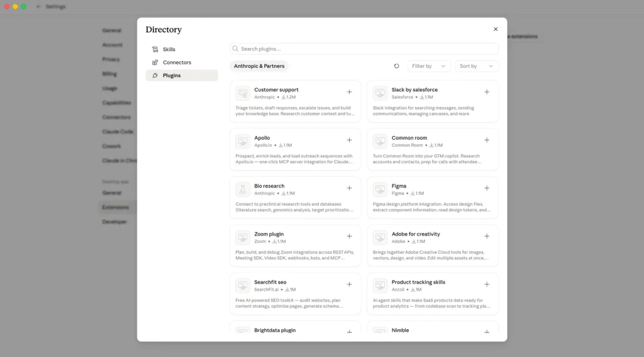Click the search magnifier icon
This screenshot has height=357, width=644.
(x=235, y=49)
